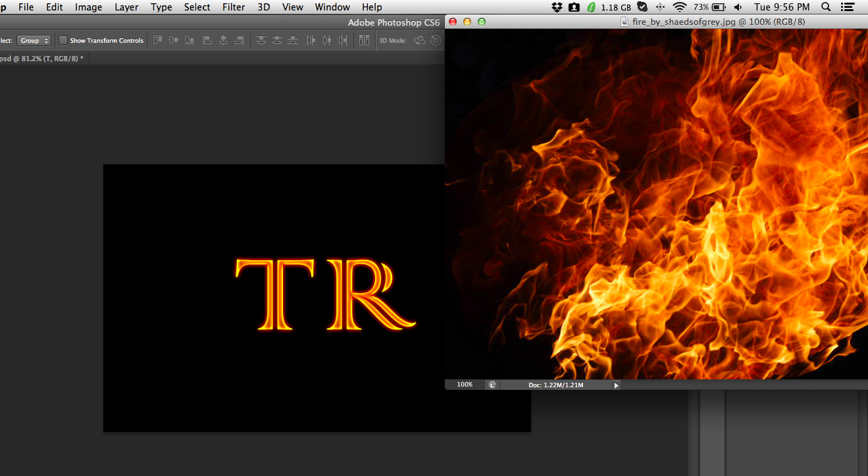Viewport: 868px width, 476px height.
Task: Align left edges via the options bar icon
Action: point(207,40)
